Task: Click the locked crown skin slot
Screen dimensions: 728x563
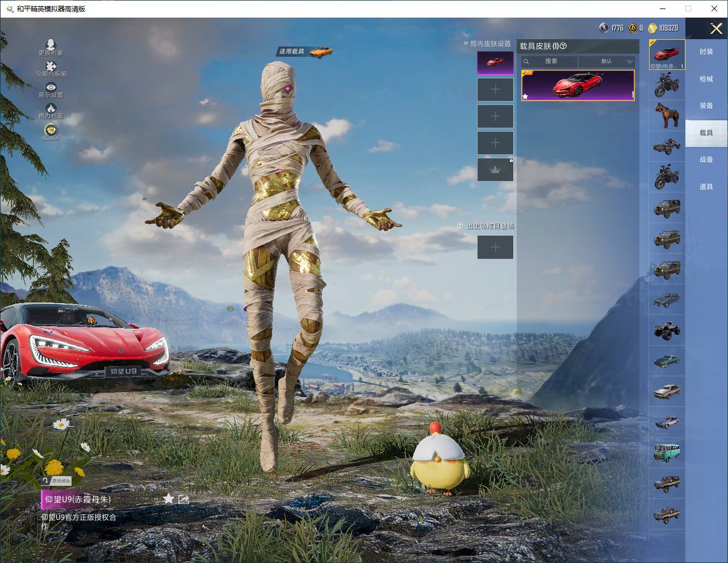Action: tap(495, 170)
